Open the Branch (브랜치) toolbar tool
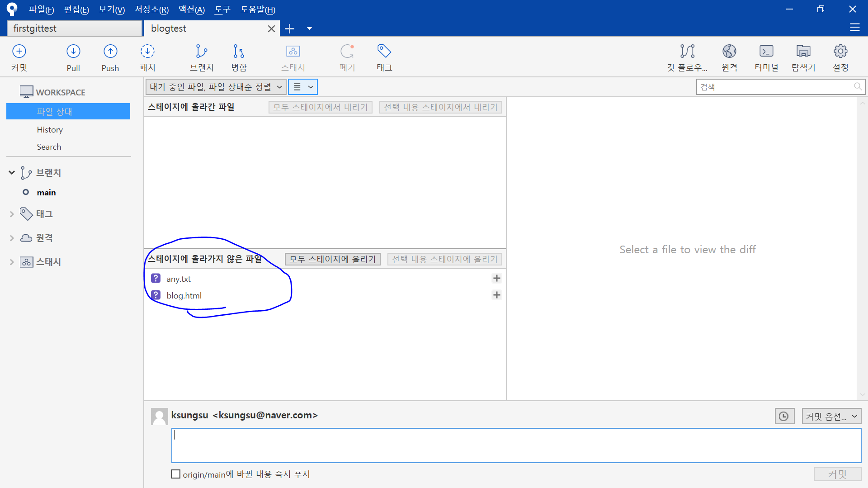 pyautogui.click(x=202, y=57)
